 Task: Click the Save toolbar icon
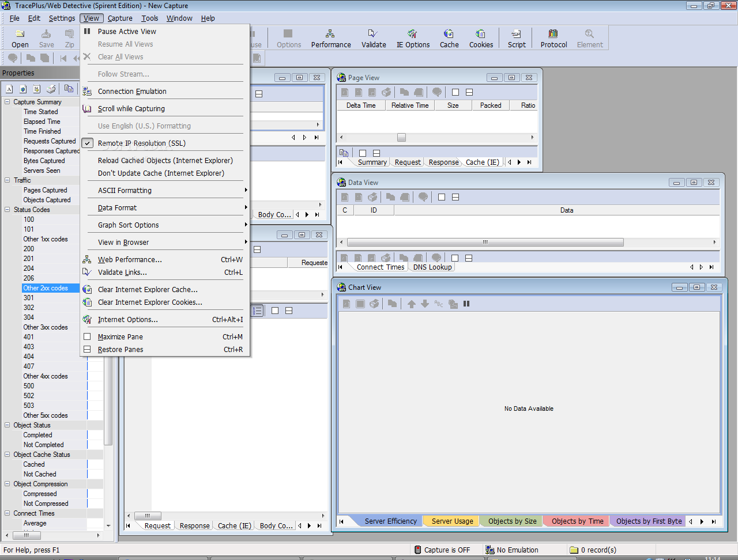46,38
